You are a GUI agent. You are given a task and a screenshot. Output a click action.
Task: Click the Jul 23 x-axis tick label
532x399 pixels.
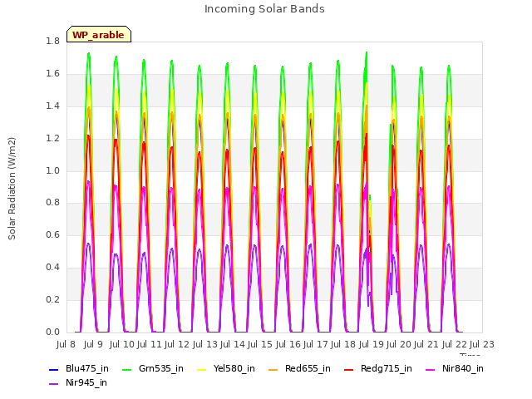481,344
